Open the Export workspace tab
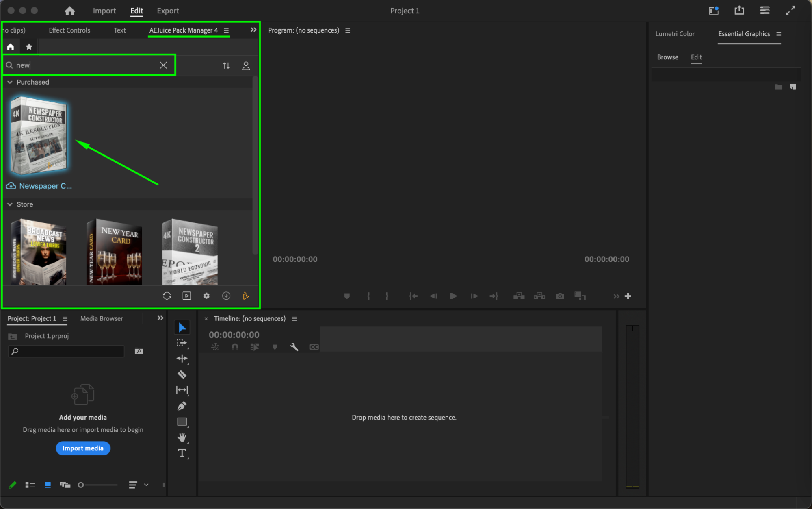The width and height of the screenshot is (812, 509). (168, 11)
